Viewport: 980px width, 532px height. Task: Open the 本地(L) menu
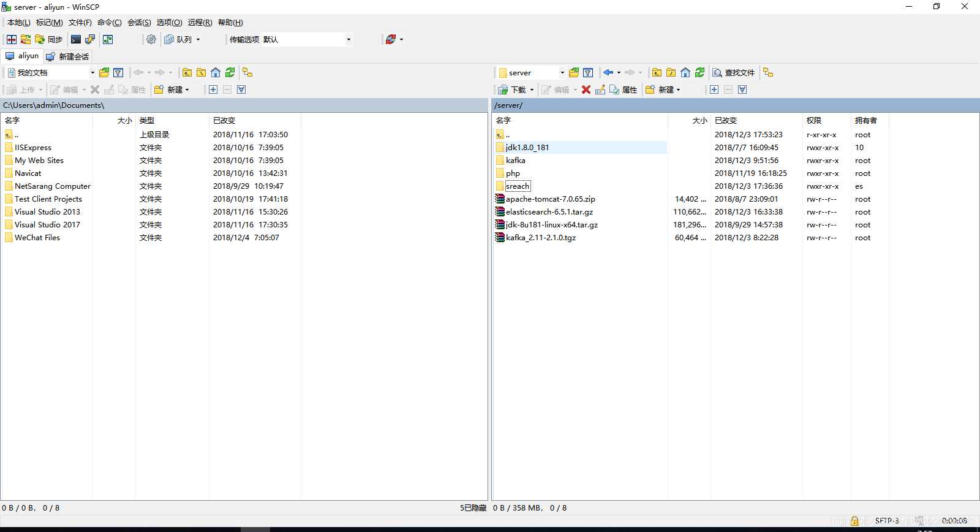coord(18,23)
